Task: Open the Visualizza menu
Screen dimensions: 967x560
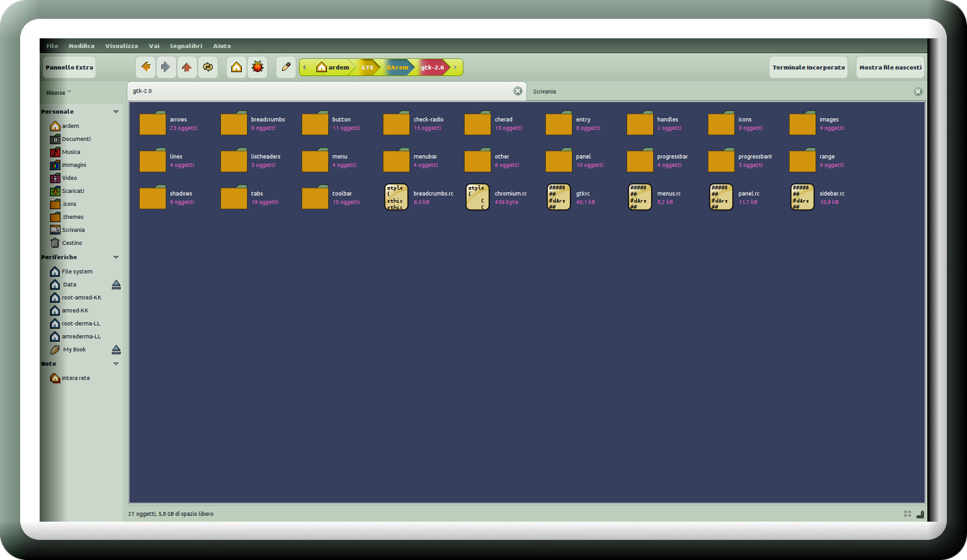Action: tap(122, 46)
